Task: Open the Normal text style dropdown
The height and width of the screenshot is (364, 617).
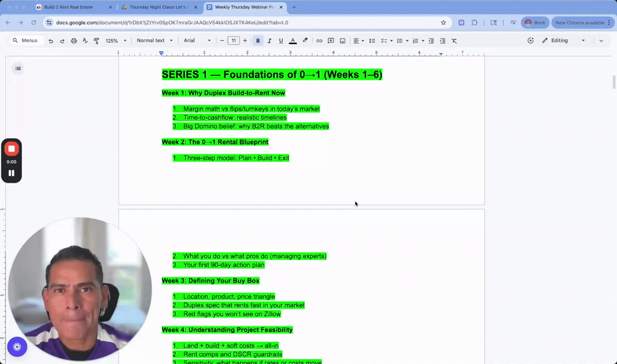Action: 155,40
